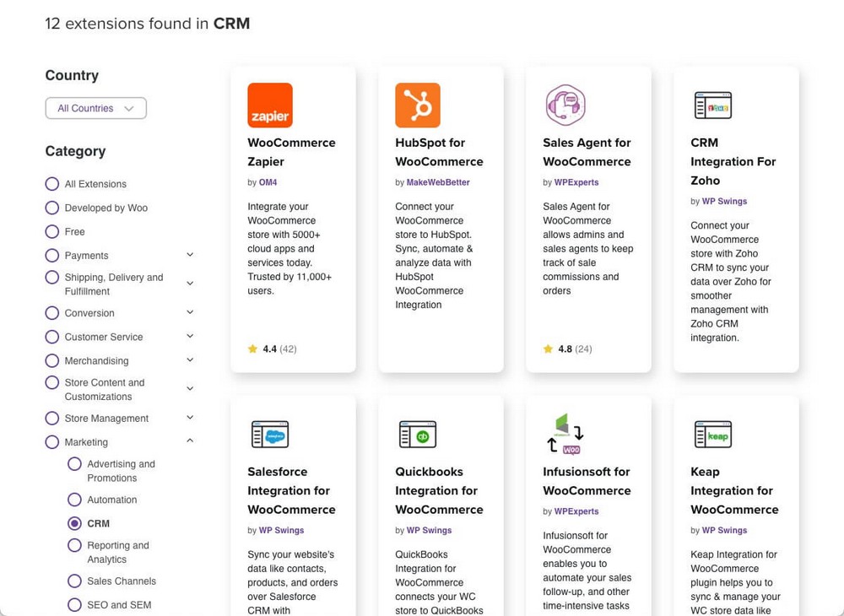
Task: Click the selected CRM radio button
Action: 75,523
